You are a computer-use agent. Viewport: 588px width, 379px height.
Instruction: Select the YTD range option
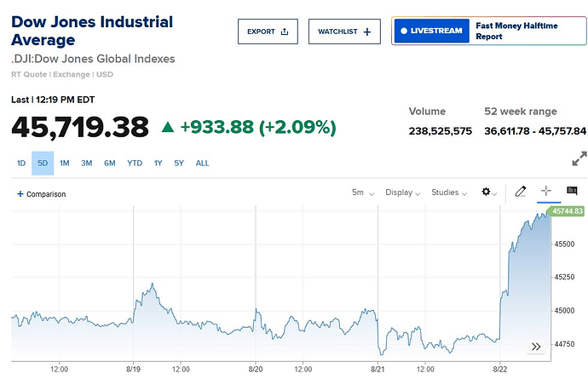point(135,163)
